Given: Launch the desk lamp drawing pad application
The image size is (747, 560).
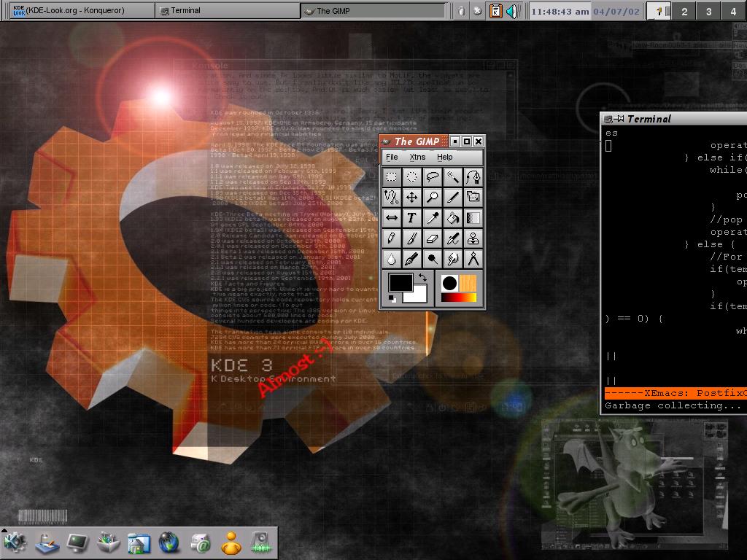Looking at the screenshot, I should pos(47,543).
